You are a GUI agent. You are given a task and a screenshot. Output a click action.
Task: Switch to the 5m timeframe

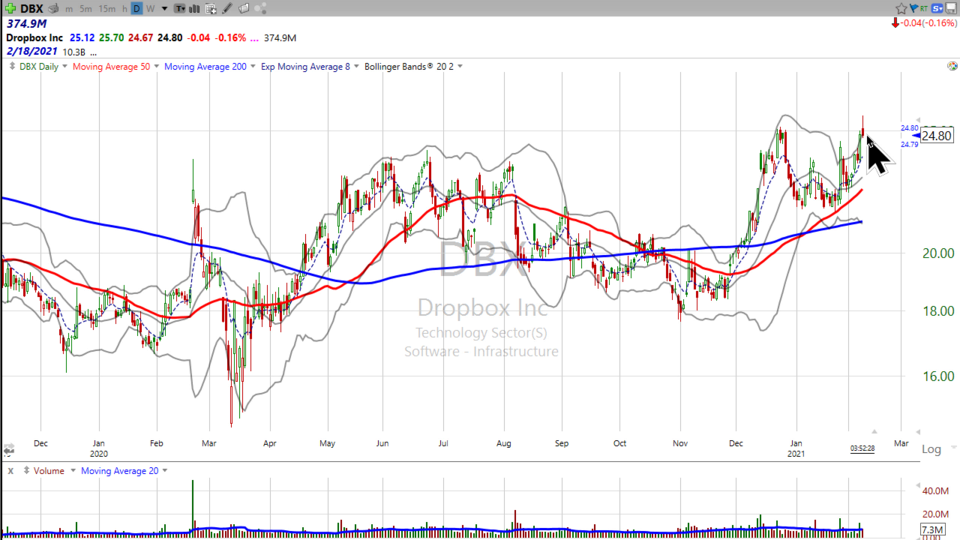pos(86,9)
